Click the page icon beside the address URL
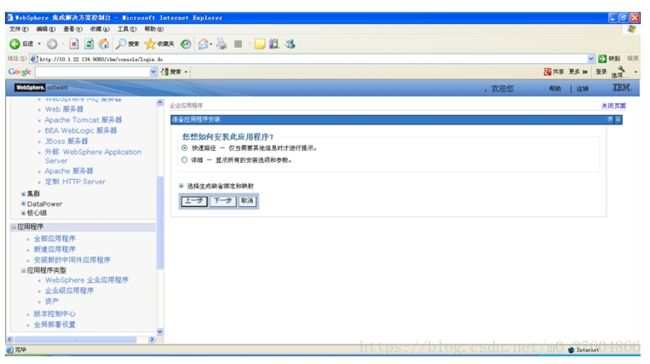Image resolution: width=650 pixels, height=364 pixels. pos(34,59)
